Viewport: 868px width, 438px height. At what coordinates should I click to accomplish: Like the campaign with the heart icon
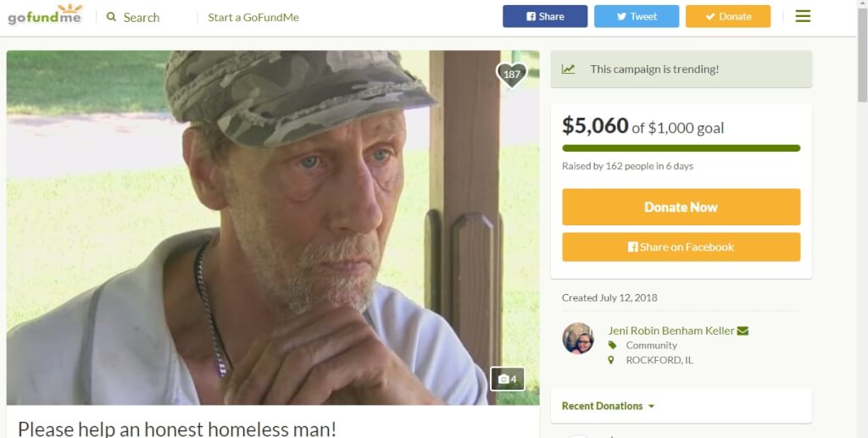(x=511, y=75)
